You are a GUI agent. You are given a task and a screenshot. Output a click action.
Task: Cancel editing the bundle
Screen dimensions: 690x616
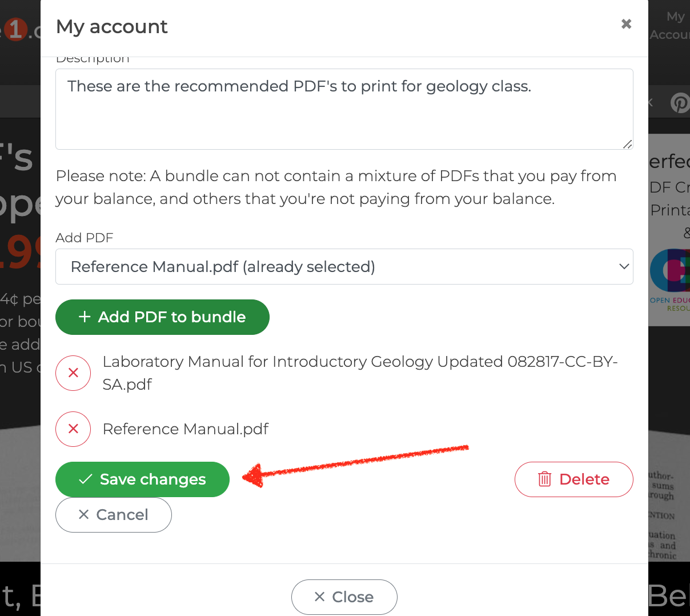tap(114, 515)
